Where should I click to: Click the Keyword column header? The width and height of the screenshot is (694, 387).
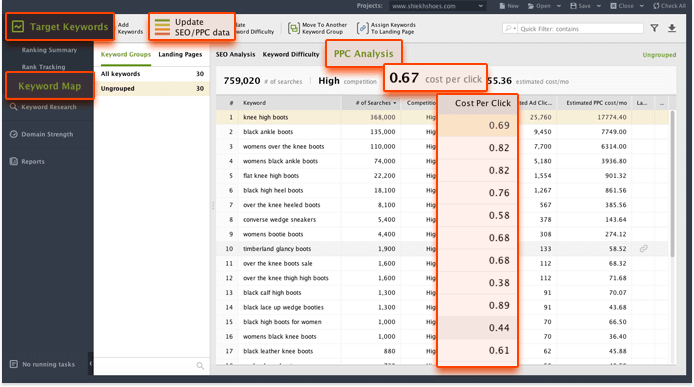[290, 103]
